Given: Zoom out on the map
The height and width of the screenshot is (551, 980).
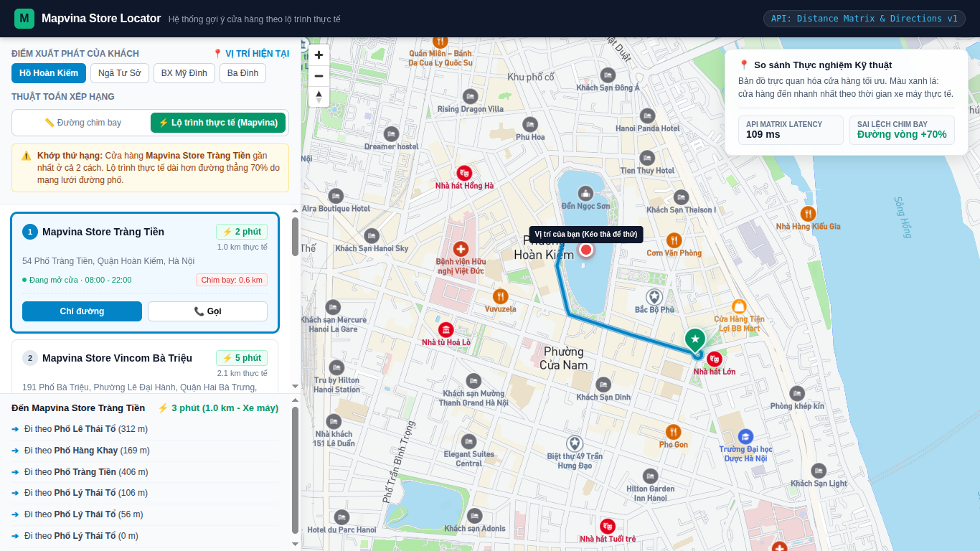Looking at the screenshot, I should click(319, 75).
